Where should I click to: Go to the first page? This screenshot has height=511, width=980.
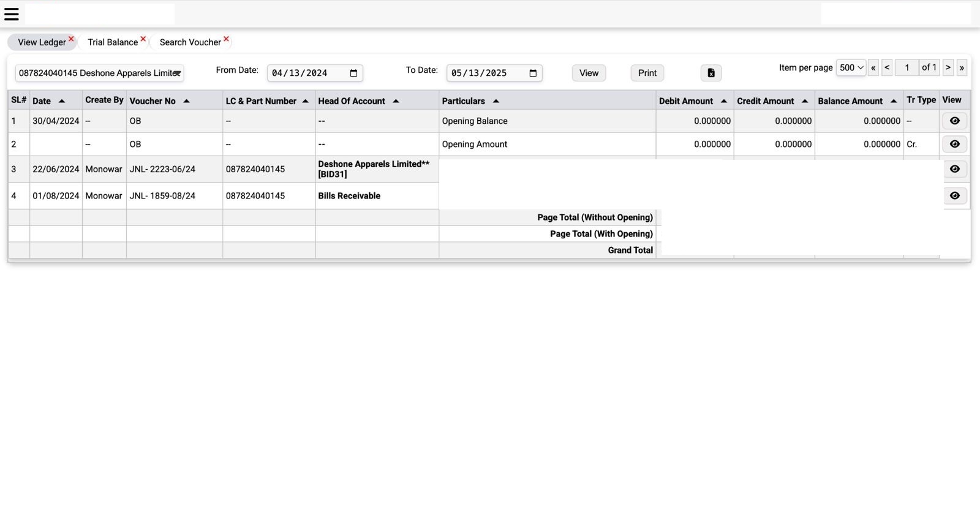[873, 67]
